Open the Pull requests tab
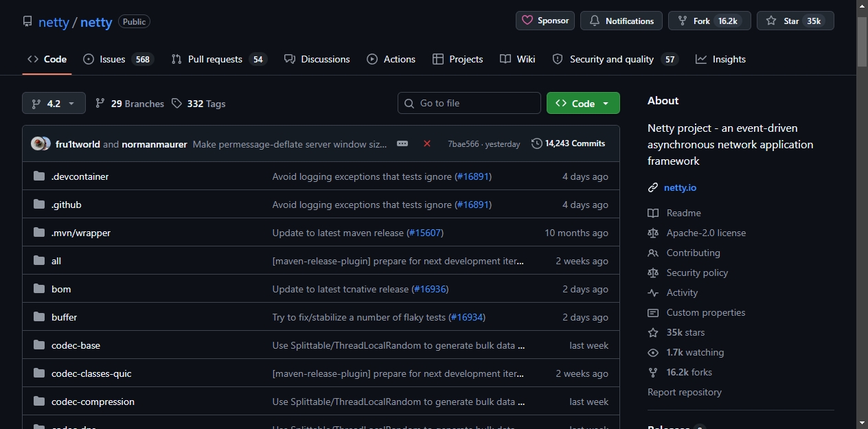 (219, 59)
